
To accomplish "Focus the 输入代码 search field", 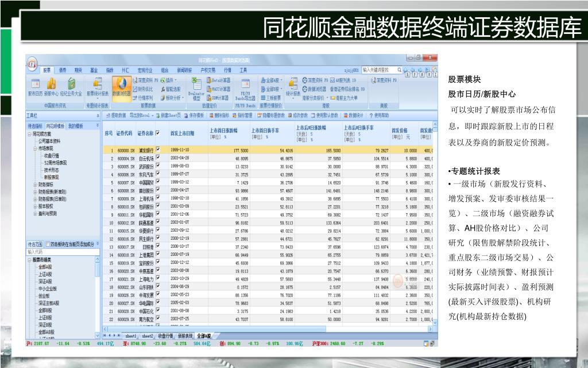I will 63,252.
